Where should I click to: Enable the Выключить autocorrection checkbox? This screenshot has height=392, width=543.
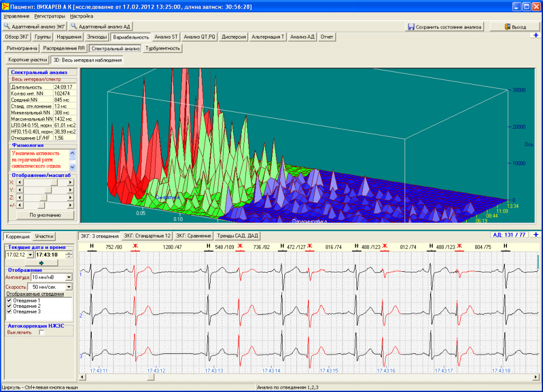(42, 333)
